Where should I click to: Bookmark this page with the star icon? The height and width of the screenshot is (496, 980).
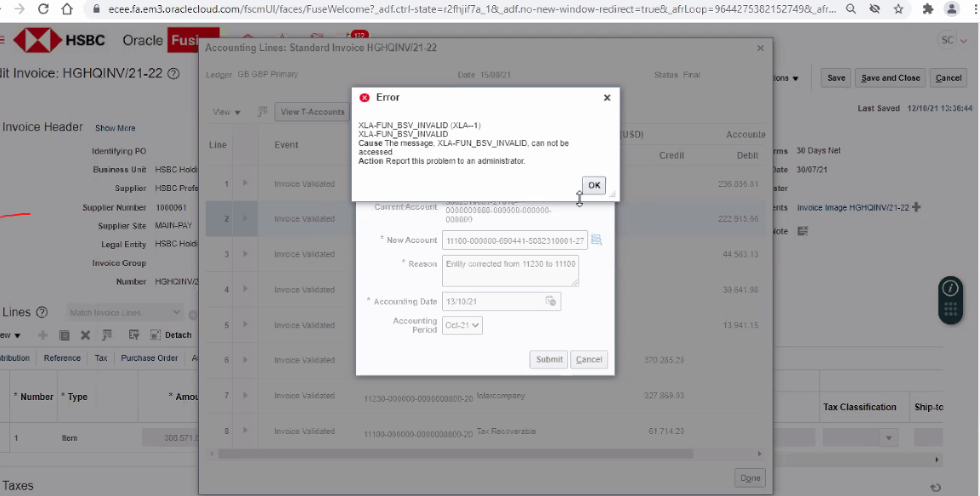(x=898, y=9)
